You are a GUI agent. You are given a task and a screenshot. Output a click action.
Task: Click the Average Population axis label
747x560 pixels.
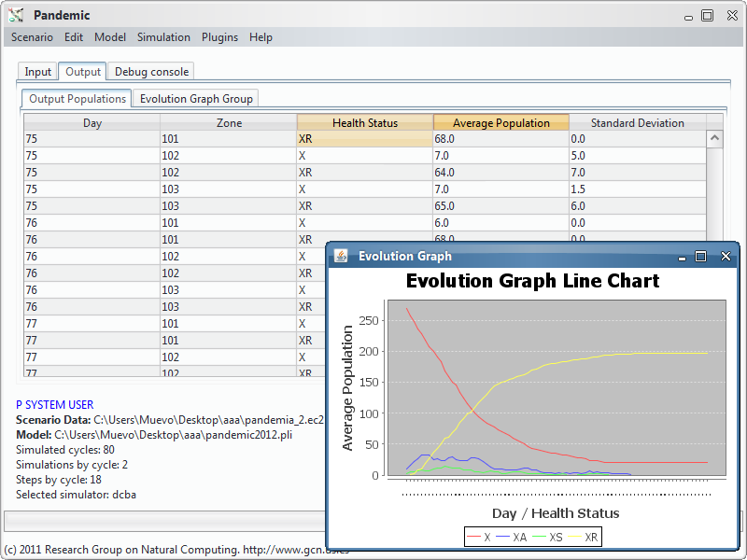(347, 387)
